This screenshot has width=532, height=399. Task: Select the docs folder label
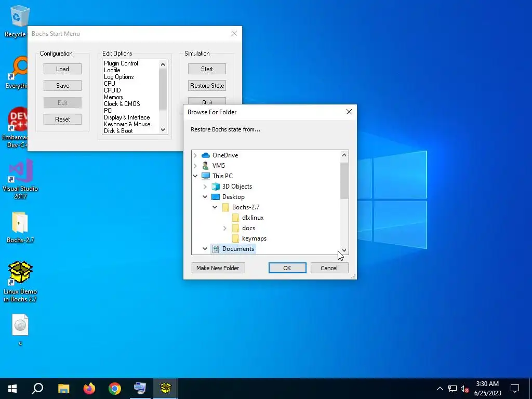249,228
